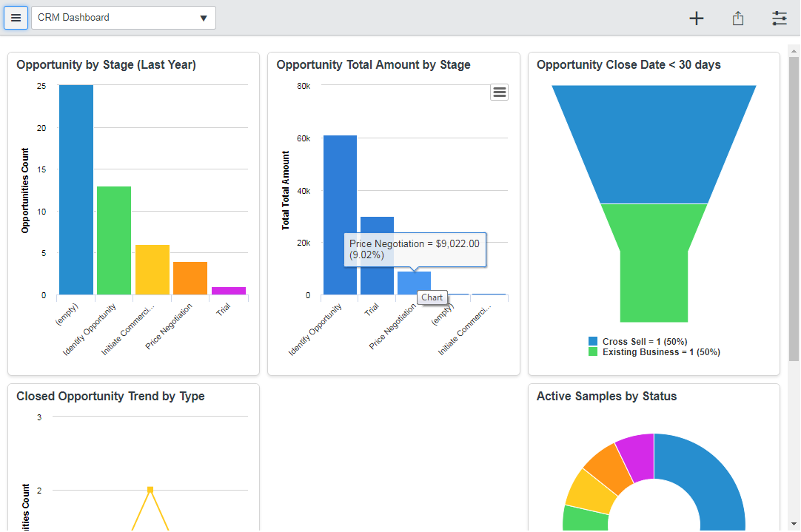Click the blue Cross Sell funnel segment

point(654,144)
